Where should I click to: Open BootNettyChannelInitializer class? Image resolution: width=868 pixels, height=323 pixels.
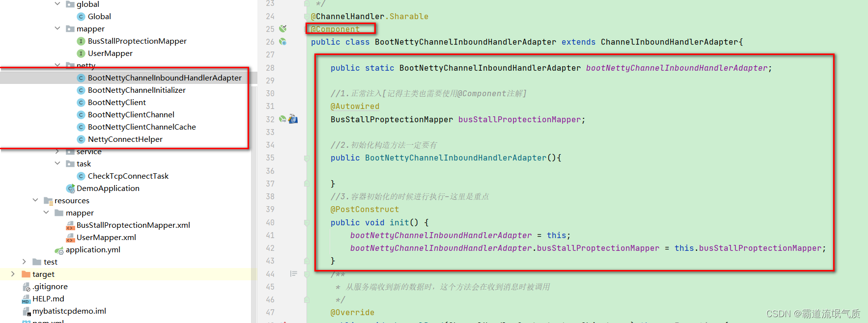(x=137, y=90)
